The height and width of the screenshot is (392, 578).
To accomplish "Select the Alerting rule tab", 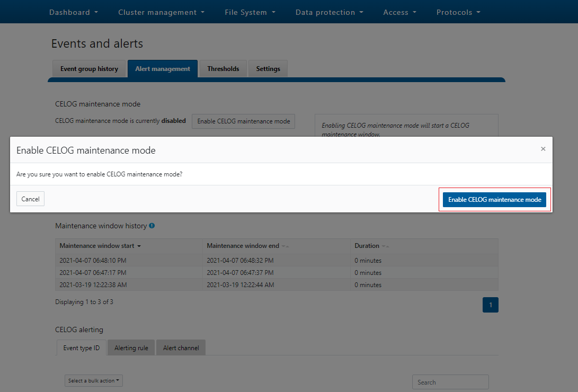I will (x=131, y=348).
